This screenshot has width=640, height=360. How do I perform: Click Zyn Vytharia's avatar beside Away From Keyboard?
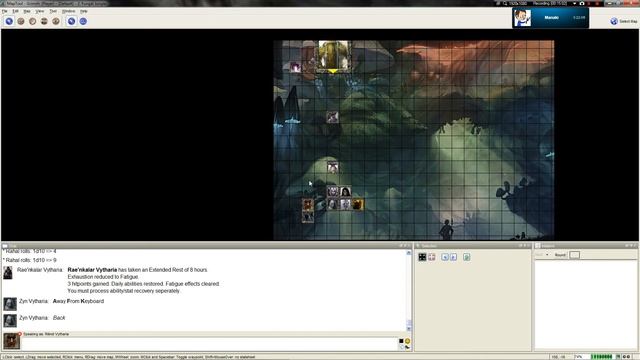click(10, 304)
